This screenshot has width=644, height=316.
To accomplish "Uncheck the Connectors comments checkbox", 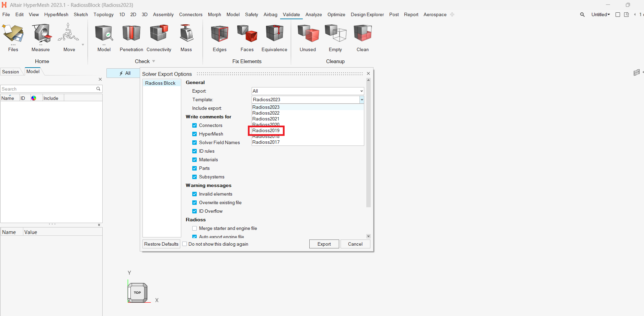I will pos(195,126).
